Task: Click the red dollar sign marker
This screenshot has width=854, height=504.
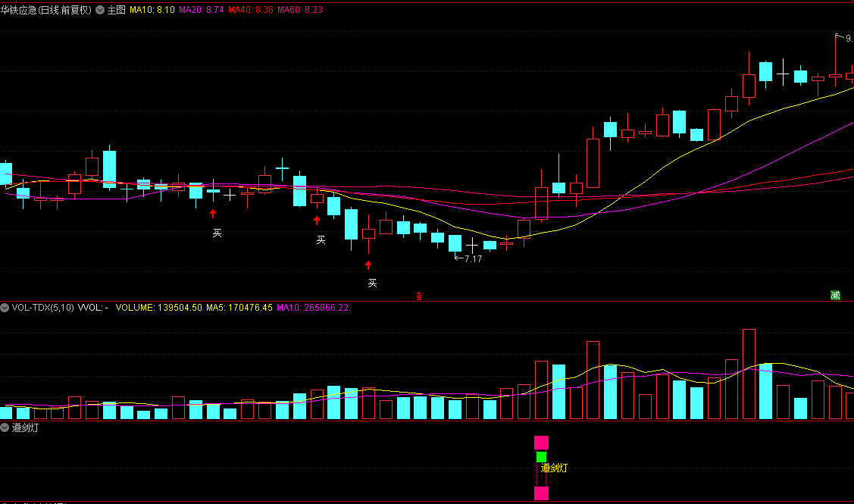Action: coord(419,296)
